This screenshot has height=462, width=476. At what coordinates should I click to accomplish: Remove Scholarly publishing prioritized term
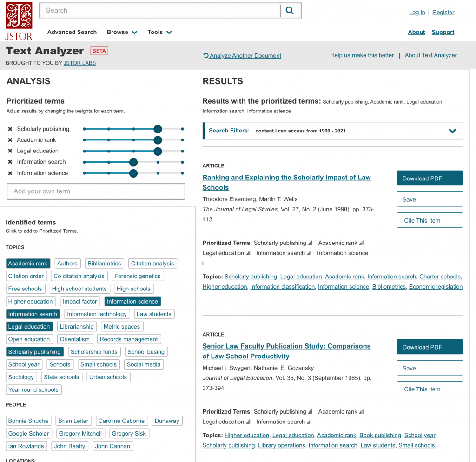pyautogui.click(x=10, y=129)
